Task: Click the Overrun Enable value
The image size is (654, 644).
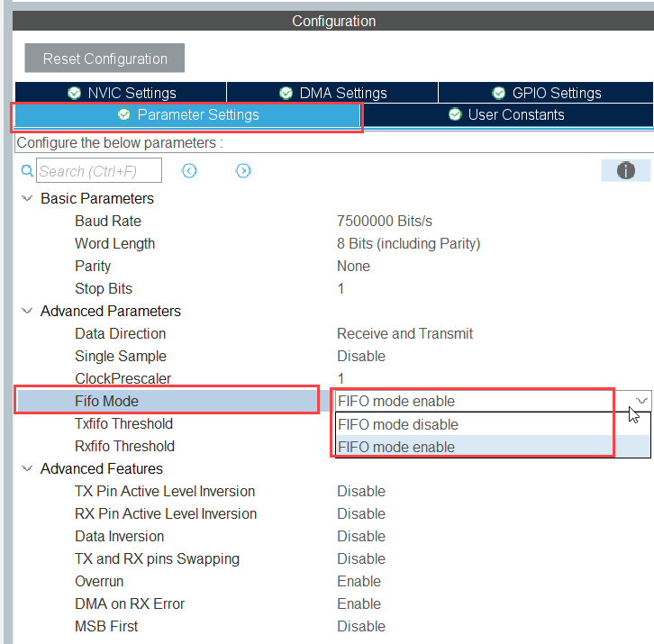Action: point(359,581)
